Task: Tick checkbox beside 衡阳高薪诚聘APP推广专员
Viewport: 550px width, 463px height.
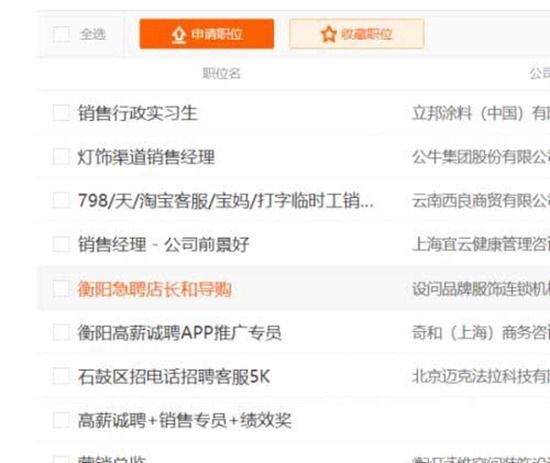Action: point(61,332)
